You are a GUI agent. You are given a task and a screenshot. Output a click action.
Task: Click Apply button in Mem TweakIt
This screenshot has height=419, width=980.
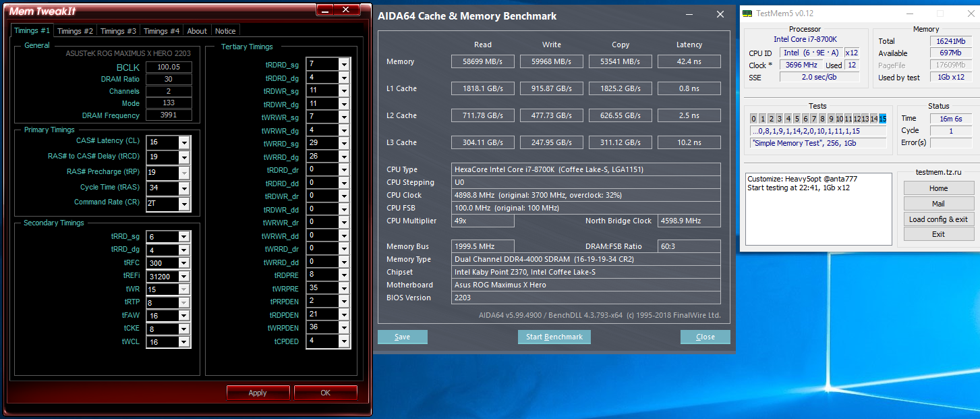pyautogui.click(x=258, y=393)
